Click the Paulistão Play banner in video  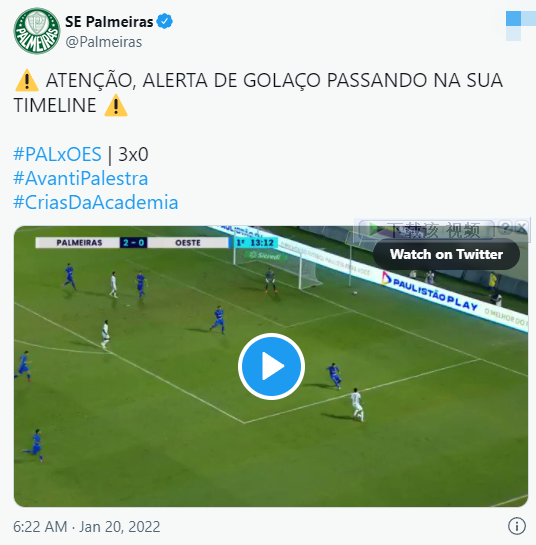click(430, 292)
